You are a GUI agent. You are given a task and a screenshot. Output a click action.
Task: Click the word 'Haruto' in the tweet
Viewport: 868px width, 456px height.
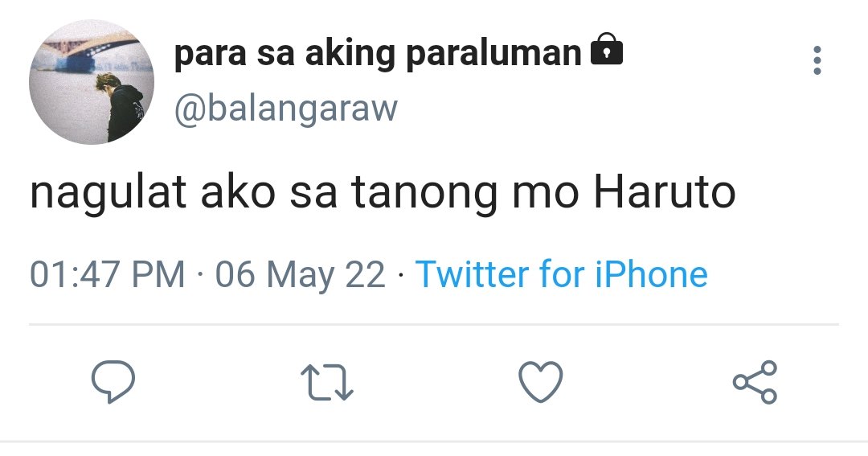[x=665, y=192]
